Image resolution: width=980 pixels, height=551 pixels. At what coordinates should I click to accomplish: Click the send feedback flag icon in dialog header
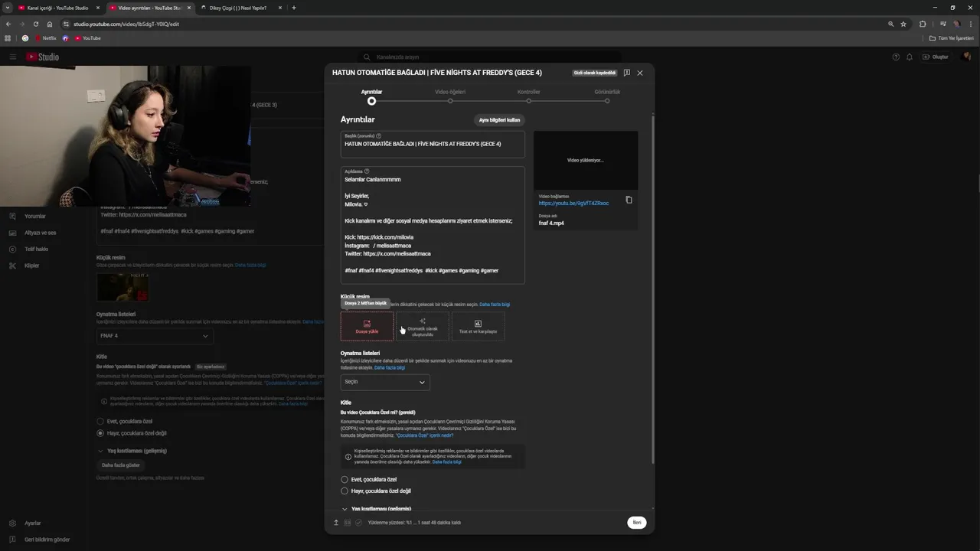pos(626,73)
